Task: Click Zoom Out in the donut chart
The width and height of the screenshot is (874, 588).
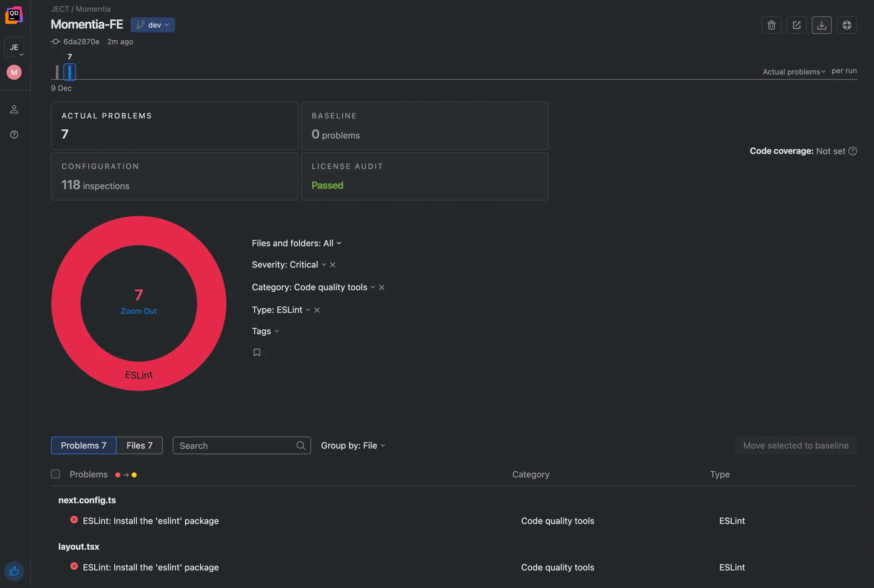Action: coord(139,311)
